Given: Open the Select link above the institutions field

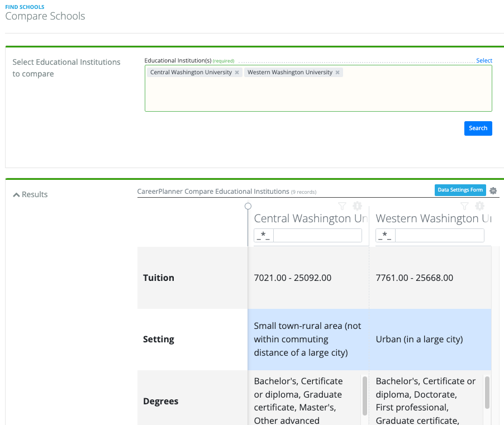Looking at the screenshot, I should click(x=484, y=60).
